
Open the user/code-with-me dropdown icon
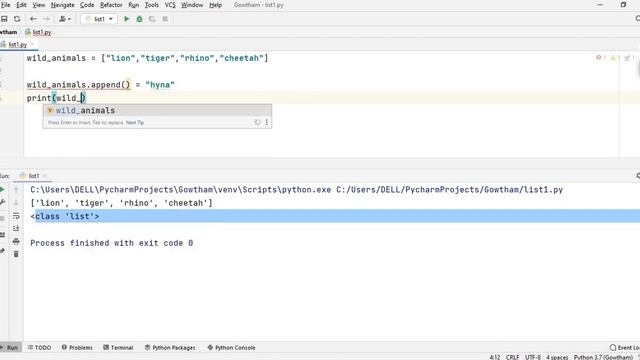65,19
